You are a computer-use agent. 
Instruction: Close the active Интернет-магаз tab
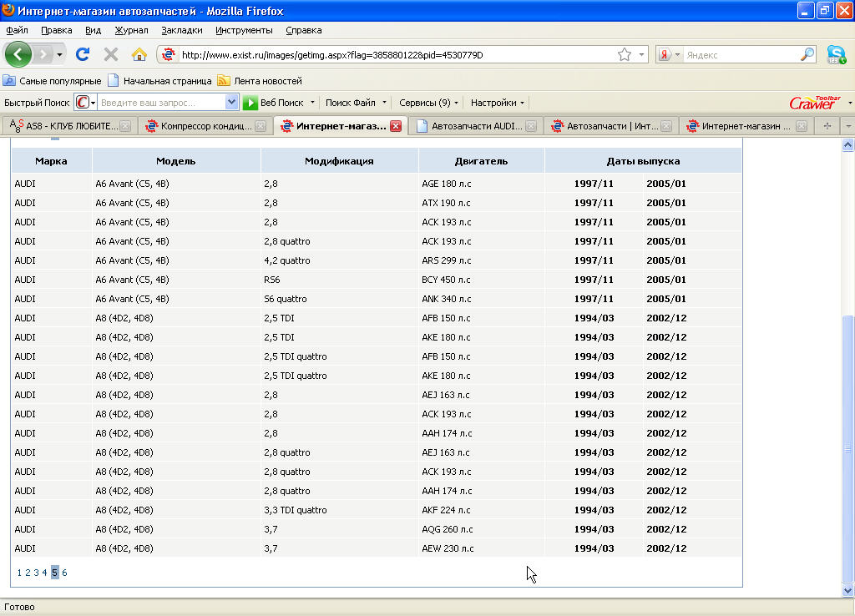396,126
